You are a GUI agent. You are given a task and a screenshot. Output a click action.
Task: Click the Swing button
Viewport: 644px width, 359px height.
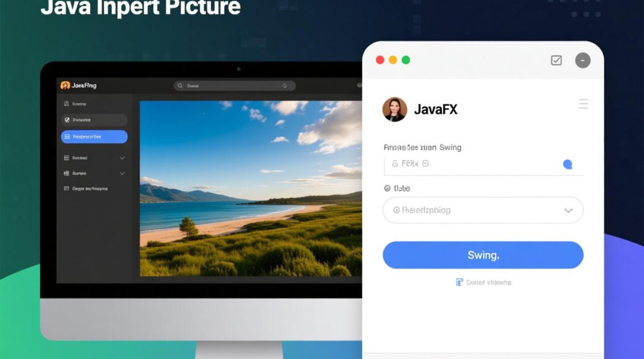[x=483, y=255]
